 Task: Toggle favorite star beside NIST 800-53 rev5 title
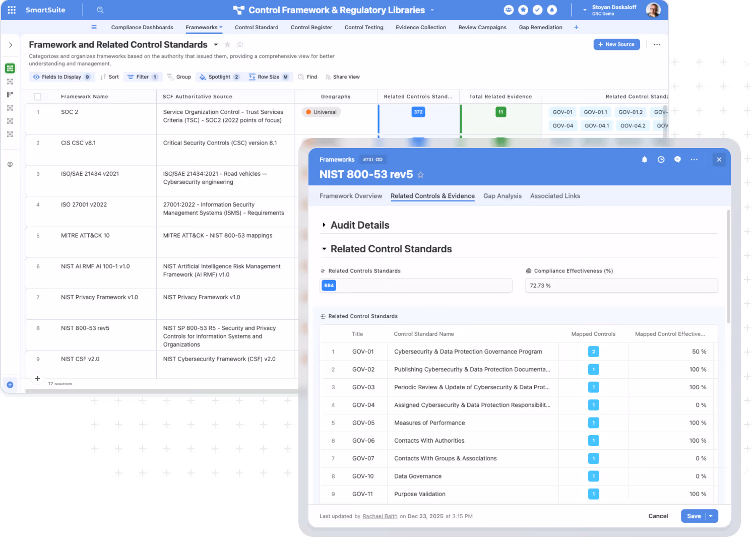pos(420,175)
